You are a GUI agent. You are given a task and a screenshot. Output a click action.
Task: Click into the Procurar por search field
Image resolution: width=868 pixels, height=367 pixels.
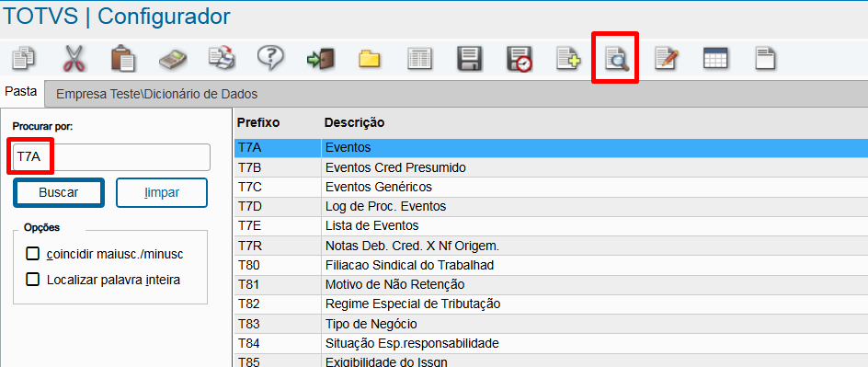(x=111, y=157)
